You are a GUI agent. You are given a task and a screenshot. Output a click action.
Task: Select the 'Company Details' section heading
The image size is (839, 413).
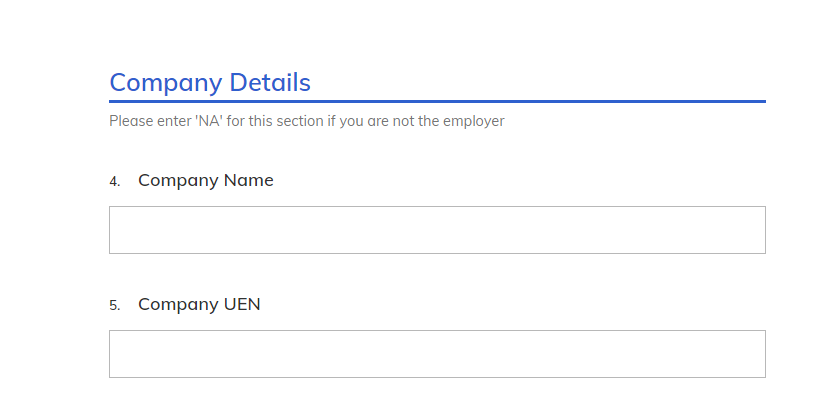point(210,83)
